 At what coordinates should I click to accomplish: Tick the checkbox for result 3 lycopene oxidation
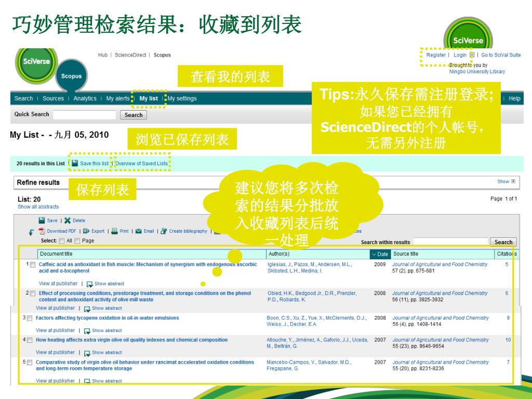click(x=30, y=318)
